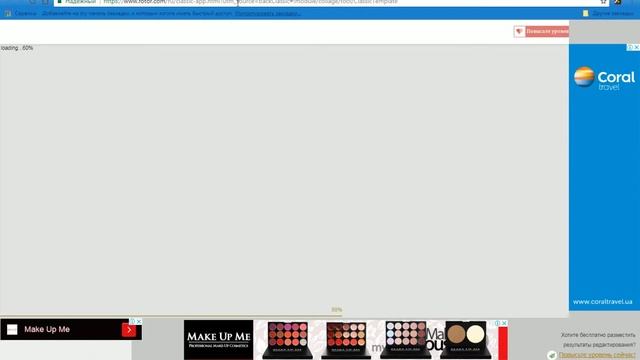Click the second red-toned palette thumbnail

(x=346, y=340)
